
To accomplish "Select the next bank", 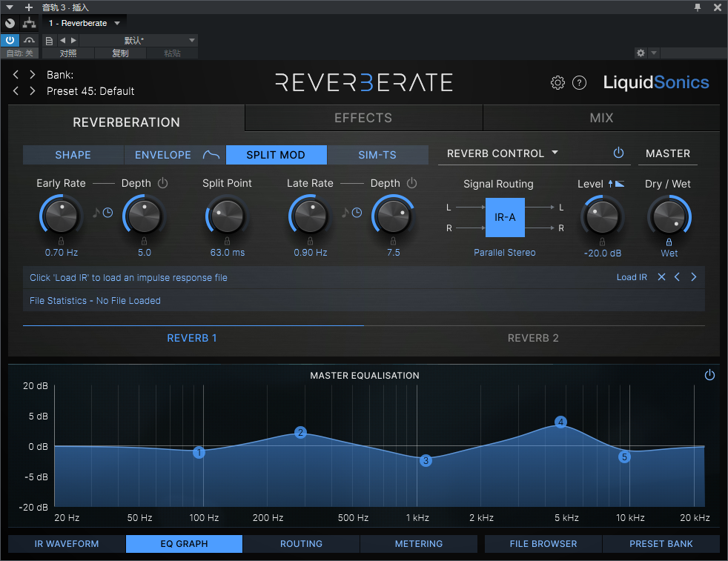I will (x=32, y=74).
